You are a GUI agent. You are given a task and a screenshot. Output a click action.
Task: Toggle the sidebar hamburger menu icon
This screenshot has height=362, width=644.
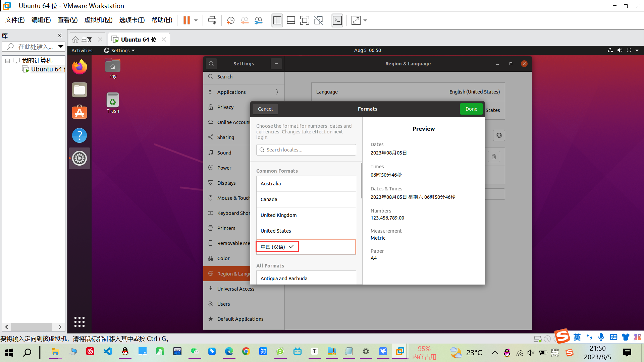pyautogui.click(x=276, y=63)
